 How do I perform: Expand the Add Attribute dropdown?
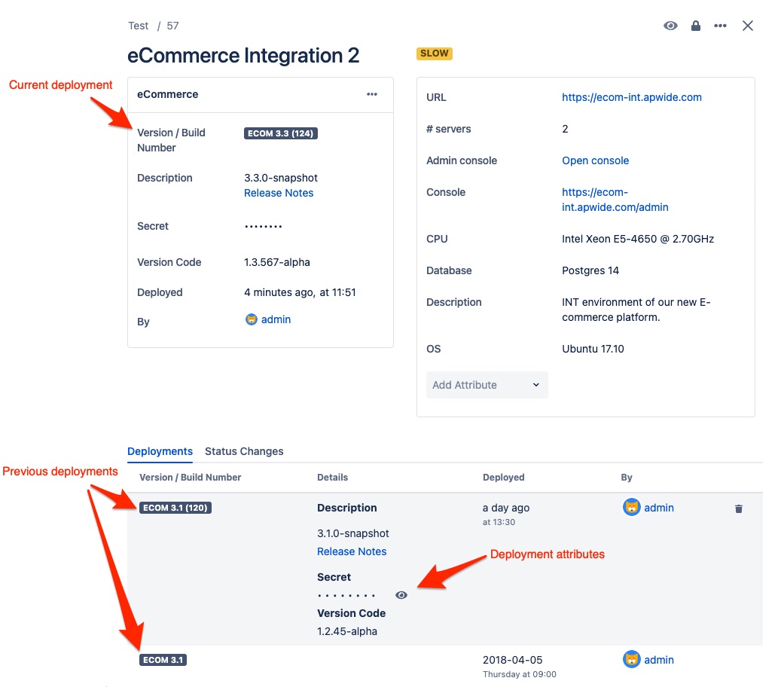click(x=487, y=385)
